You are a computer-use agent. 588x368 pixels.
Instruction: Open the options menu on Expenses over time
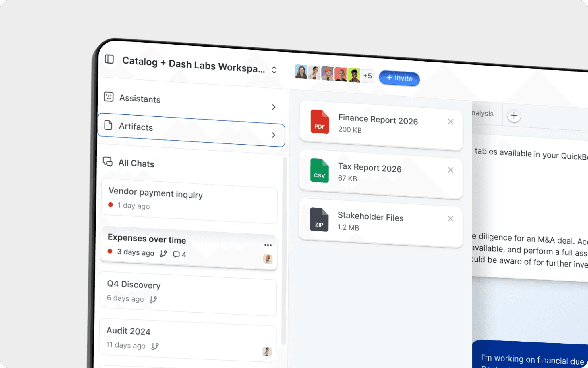[x=268, y=244]
